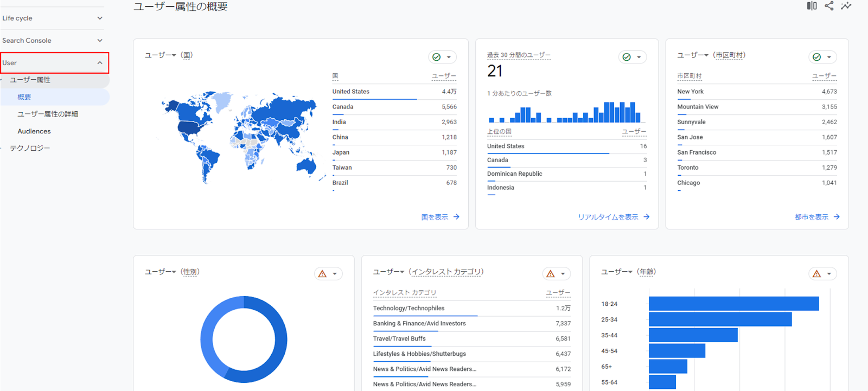Open ユーザー metric dropdown on country card title
The height and width of the screenshot is (391, 868).
pos(161,55)
